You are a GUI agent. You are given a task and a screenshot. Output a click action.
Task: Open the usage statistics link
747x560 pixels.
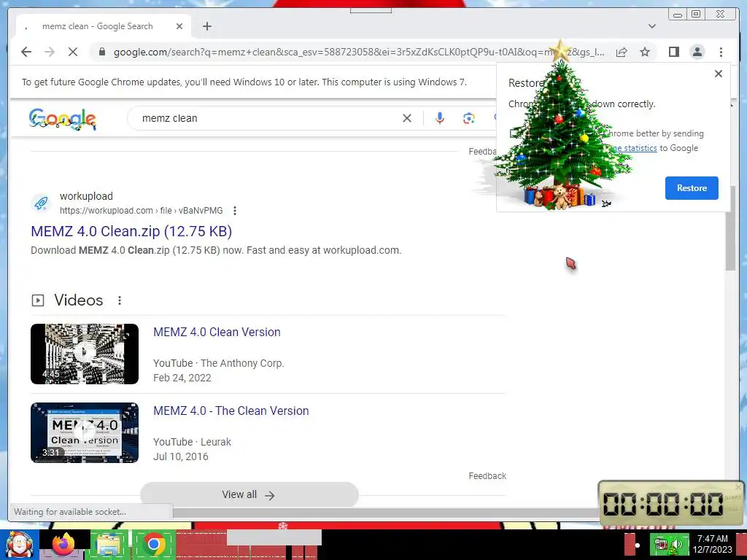pos(634,148)
